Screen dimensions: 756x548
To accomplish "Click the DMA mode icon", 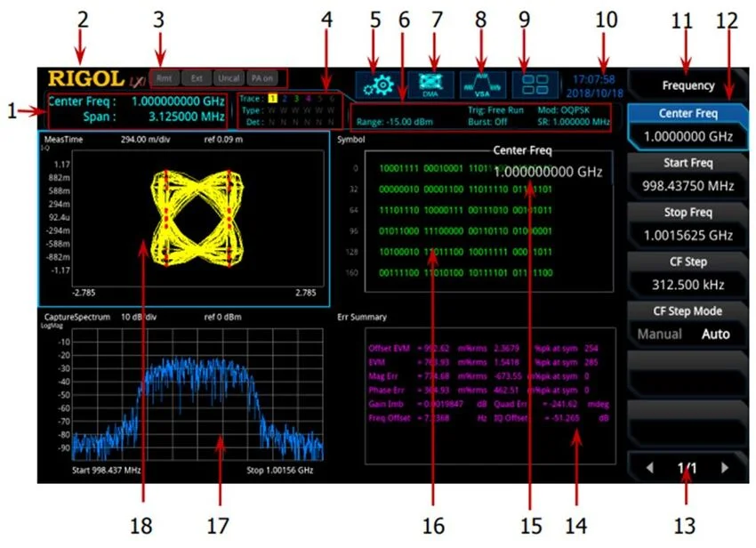I will [431, 85].
